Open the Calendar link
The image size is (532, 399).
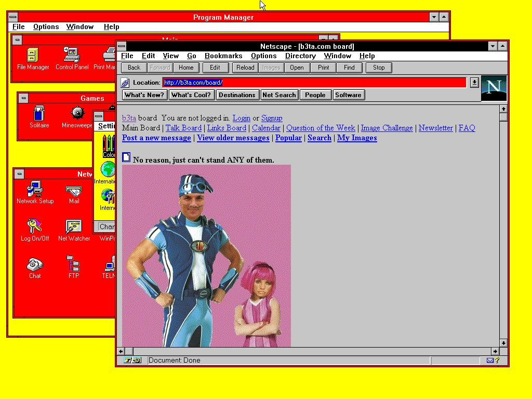266,128
